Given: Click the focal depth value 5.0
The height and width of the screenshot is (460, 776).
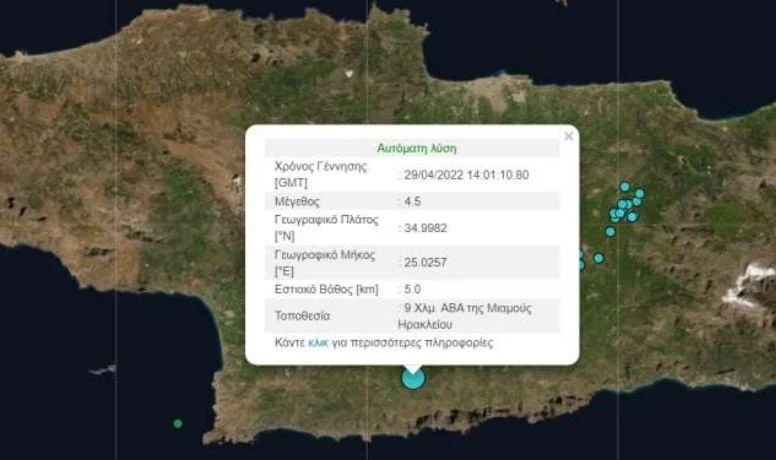Looking at the screenshot, I should point(412,289).
